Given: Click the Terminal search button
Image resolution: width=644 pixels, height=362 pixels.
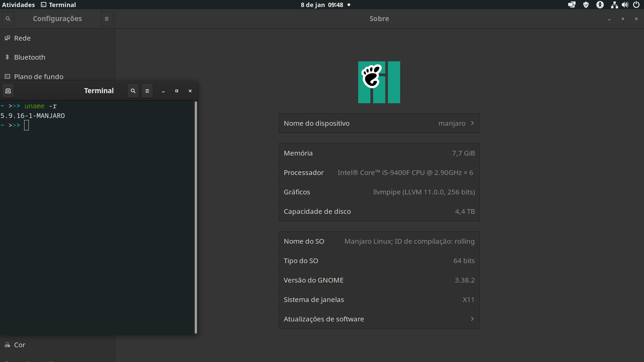Looking at the screenshot, I should [133, 91].
